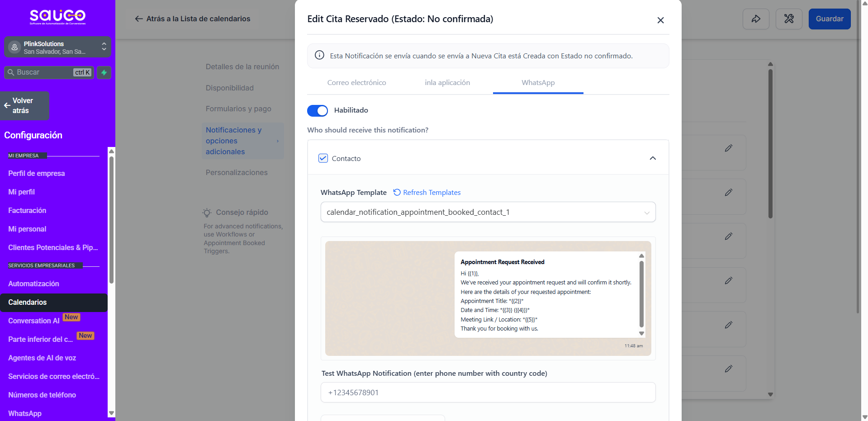868x421 pixels.
Task: Click the account avatar icon for PlinkSolutions
Action: click(x=14, y=47)
